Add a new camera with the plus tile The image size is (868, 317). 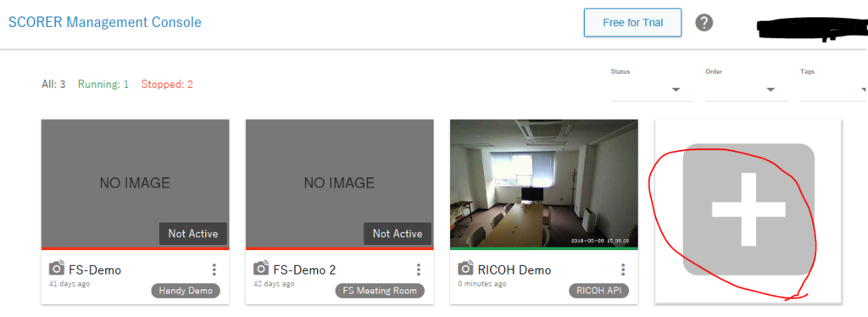(748, 209)
